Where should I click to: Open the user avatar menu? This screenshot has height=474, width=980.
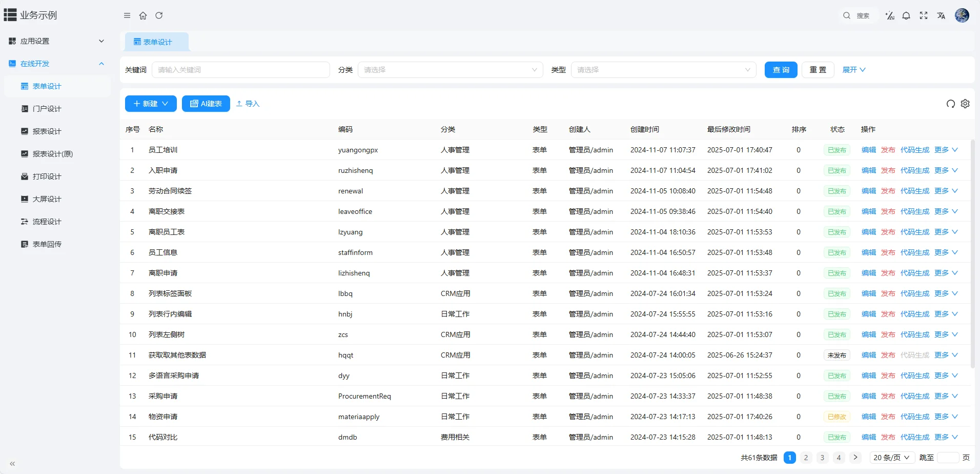[962, 15]
